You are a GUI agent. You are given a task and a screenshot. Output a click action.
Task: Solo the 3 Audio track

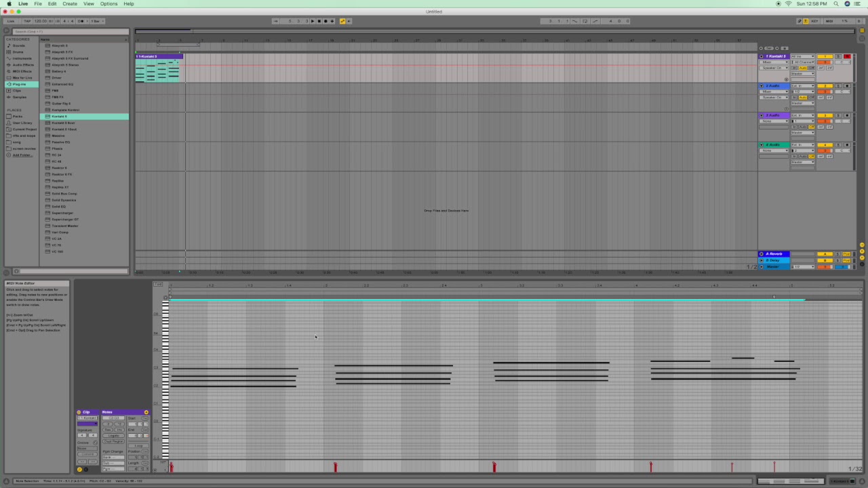(x=838, y=116)
